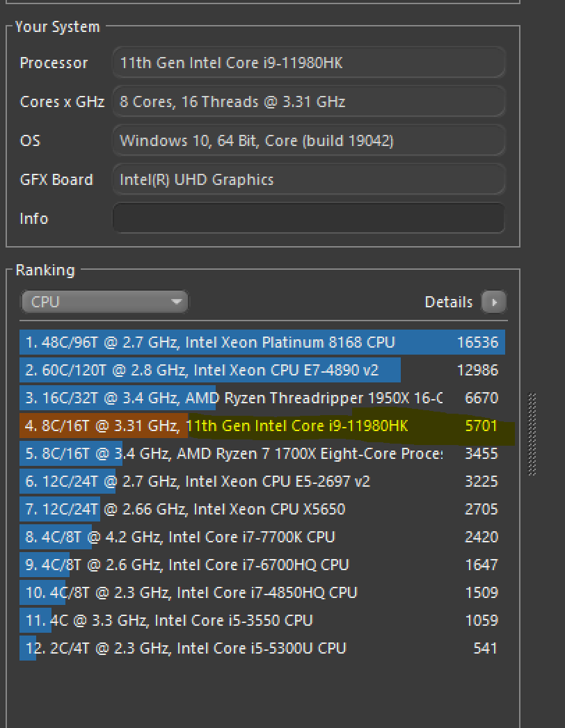
Task: Click the Processor label
Action: coord(54,63)
